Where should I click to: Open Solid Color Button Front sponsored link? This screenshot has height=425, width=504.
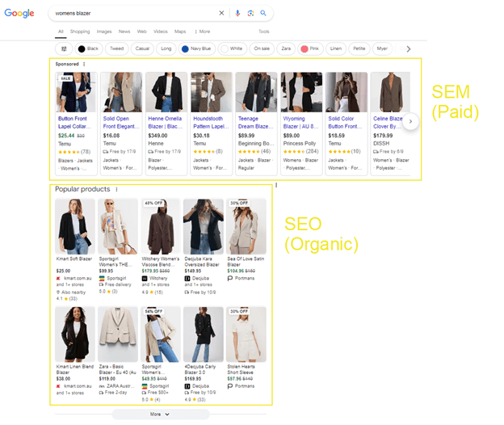(x=345, y=123)
